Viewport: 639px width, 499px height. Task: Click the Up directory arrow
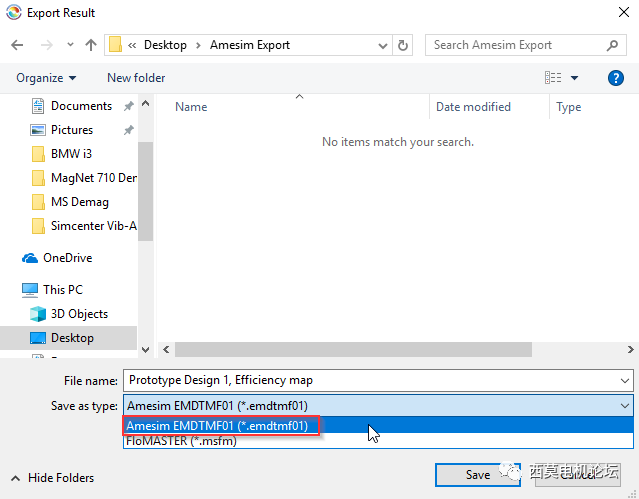91,45
